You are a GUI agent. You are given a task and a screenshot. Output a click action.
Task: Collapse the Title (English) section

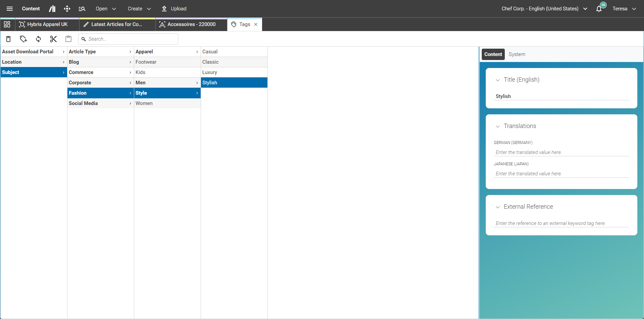(x=497, y=80)
